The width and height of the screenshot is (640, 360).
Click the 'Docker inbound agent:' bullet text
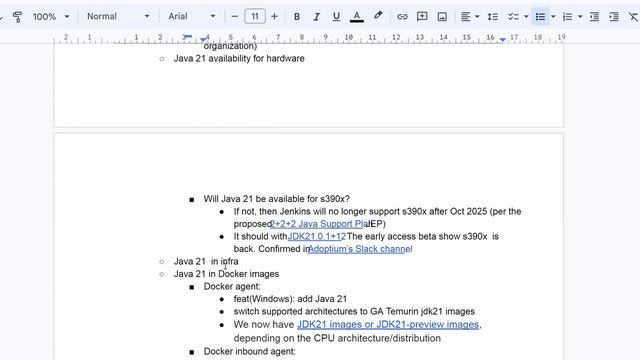(x=249, y=351)
